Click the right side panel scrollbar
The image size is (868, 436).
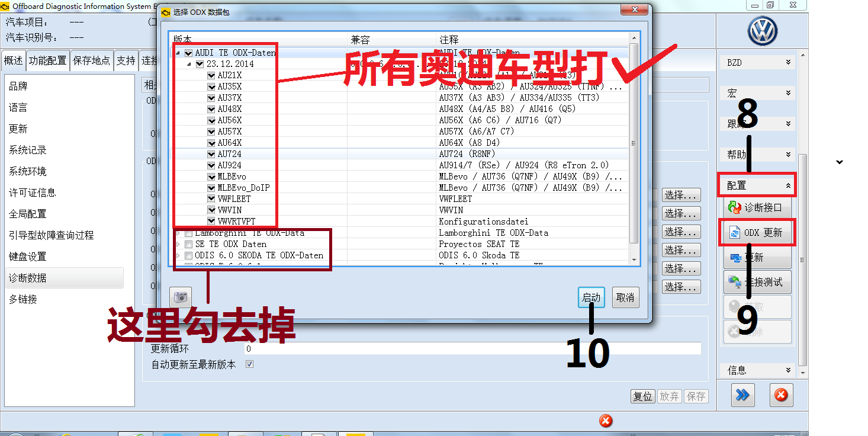[803, 259]
